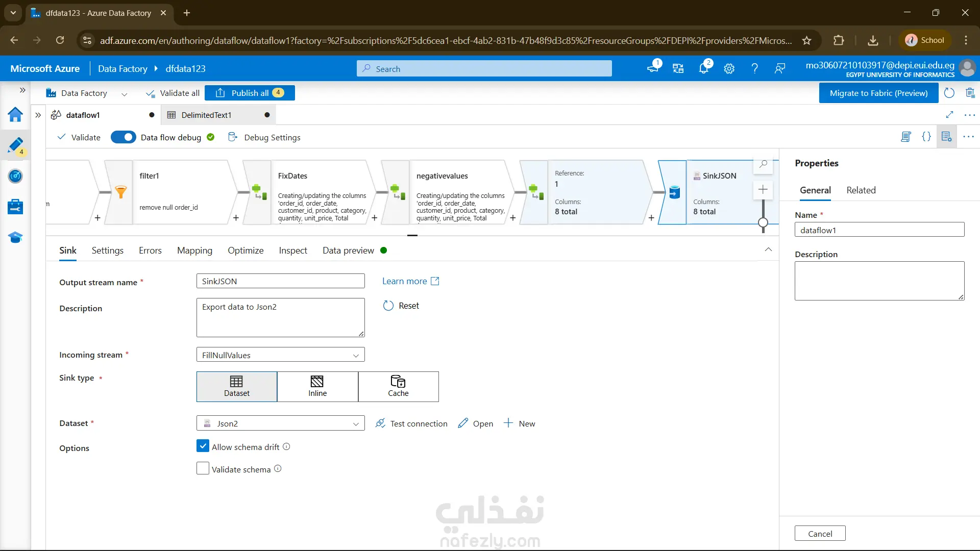Open the Incoming stream dropdown
This screenshot has height=551, width=980.
[281, 355]
